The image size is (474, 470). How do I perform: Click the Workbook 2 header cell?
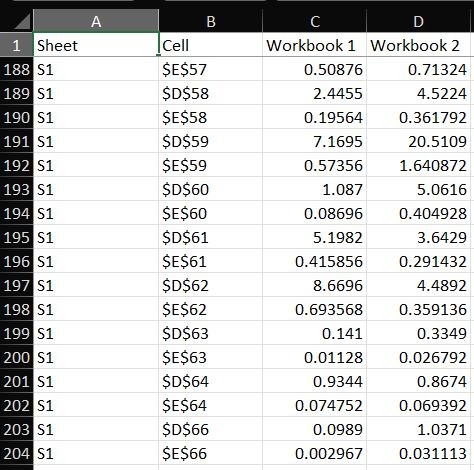[x=418, y=45]
